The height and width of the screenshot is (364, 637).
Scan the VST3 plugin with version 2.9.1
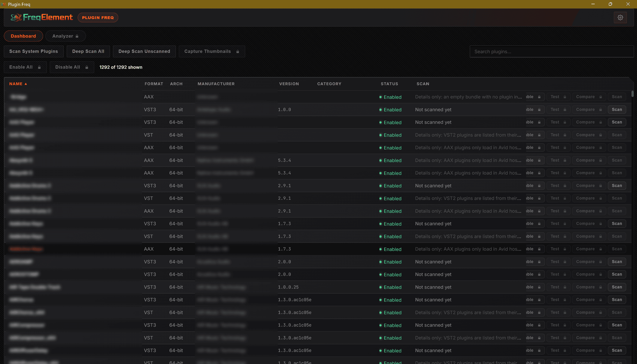tap(617, 186)
